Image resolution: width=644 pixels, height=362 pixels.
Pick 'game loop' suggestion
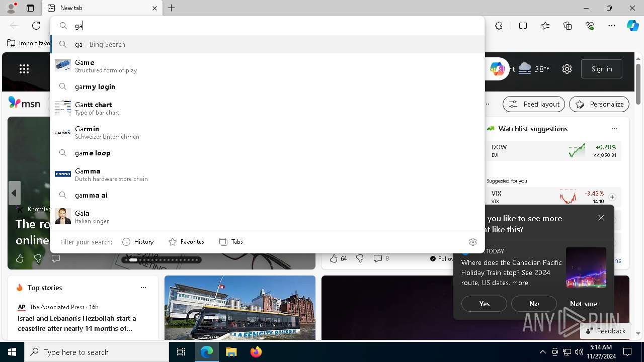click(268, 153)
